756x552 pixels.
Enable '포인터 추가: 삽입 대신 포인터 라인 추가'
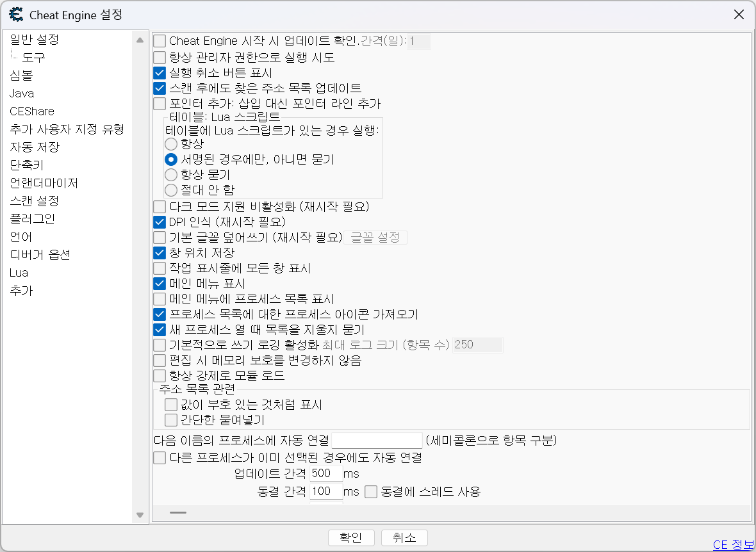[x=160, y=104]
